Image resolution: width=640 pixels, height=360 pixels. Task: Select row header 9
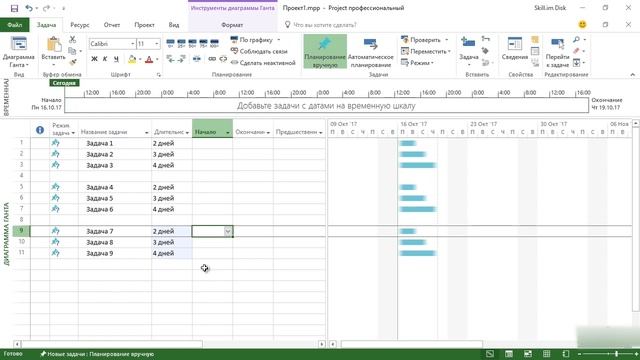[22, 231]
